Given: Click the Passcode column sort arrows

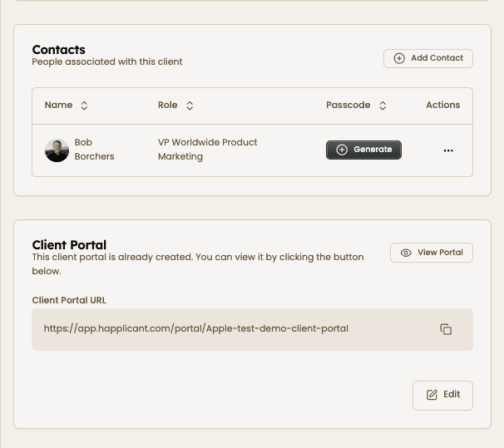Looking at the screenshot, I should coord(383,106).
